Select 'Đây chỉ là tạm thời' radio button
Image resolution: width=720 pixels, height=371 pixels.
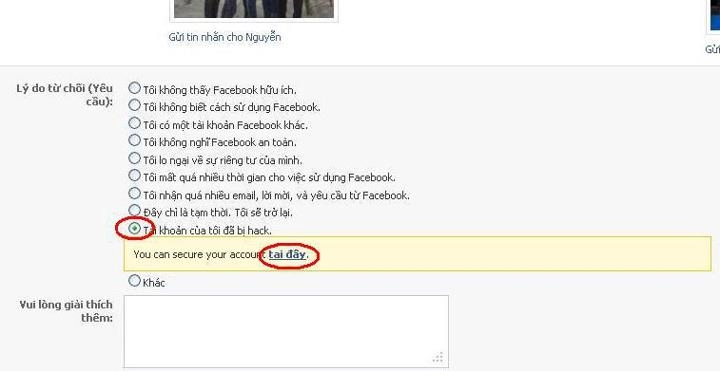pyautogui.click(x=135, y=210)
